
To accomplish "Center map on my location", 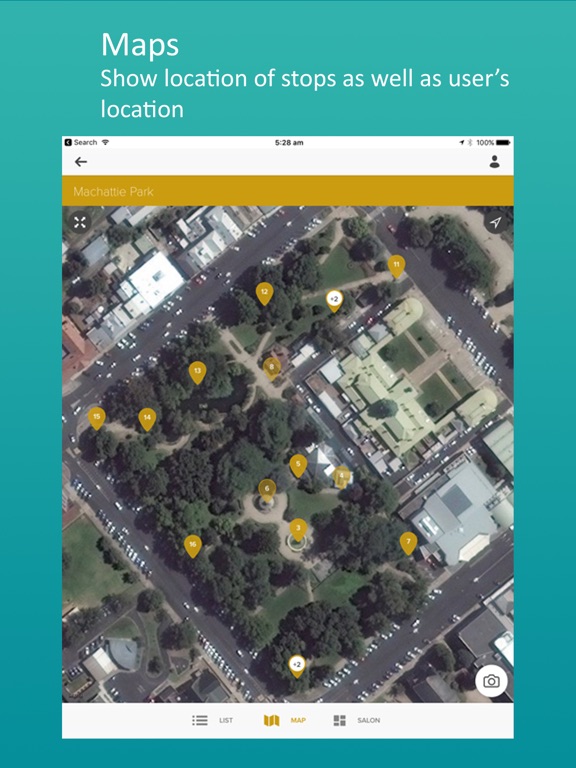I will [496, 222].
